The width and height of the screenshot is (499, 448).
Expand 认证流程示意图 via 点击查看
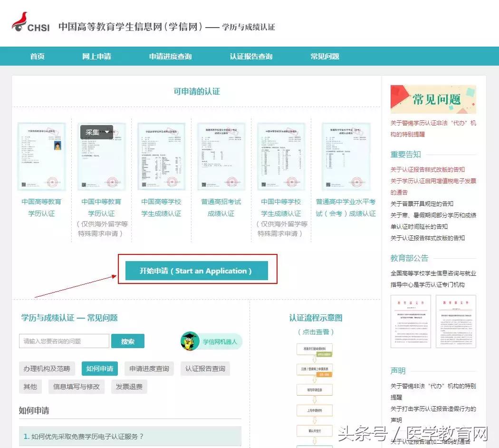(315, 332)
